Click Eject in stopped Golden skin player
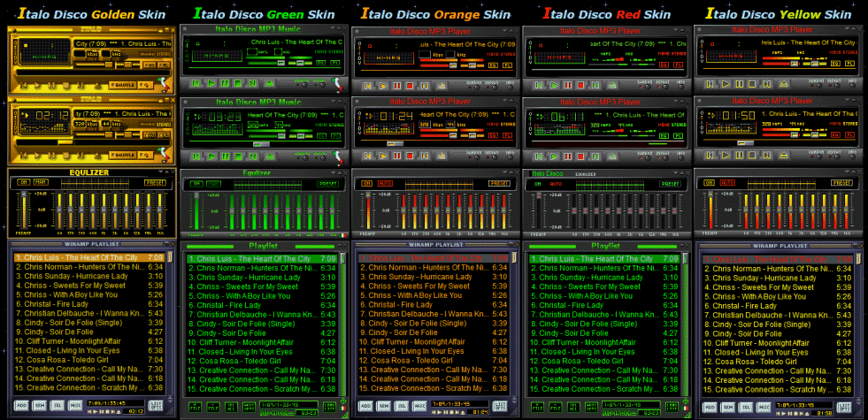The image size is (868, 420). [x=97, y=86]
